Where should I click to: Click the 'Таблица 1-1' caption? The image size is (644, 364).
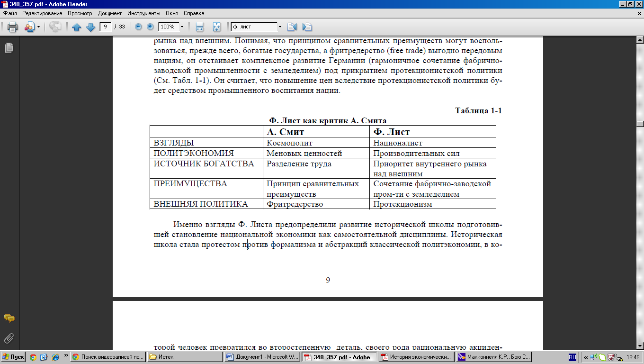[478, 111]
